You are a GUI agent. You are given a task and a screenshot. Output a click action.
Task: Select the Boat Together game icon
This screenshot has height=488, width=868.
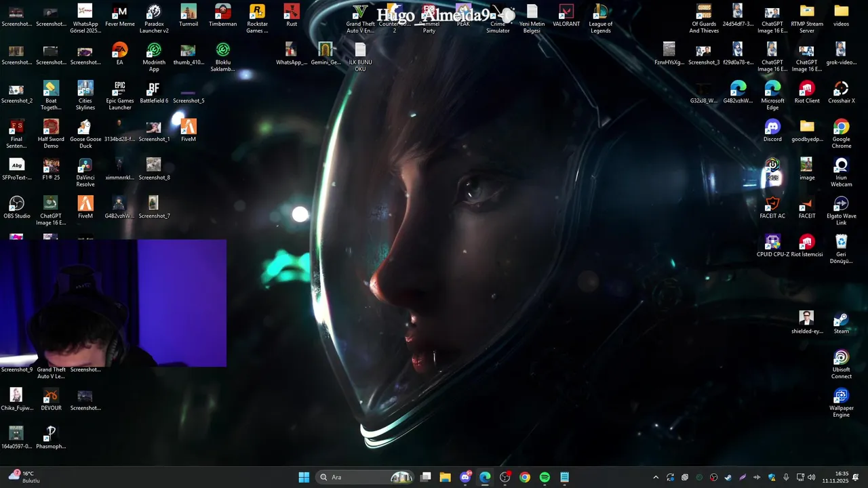(51, 96)
